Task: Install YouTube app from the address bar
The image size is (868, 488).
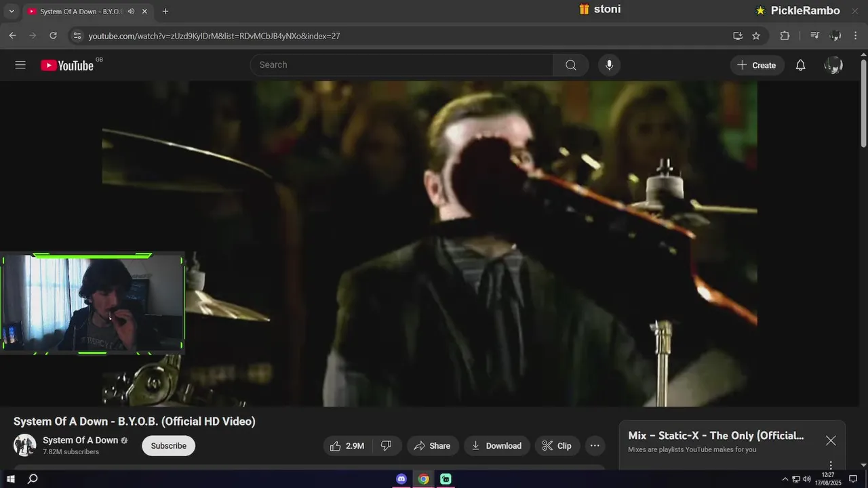Action: [x=738, y=35]
